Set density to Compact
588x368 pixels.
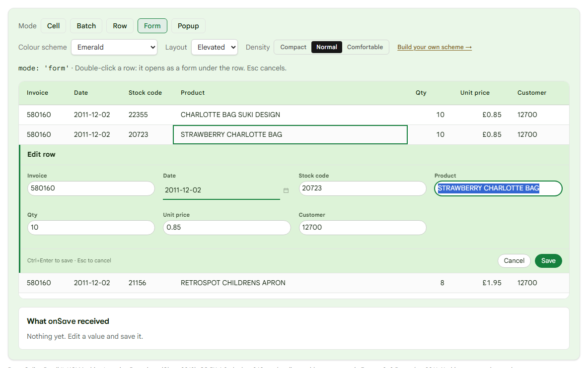pos(293,47)
